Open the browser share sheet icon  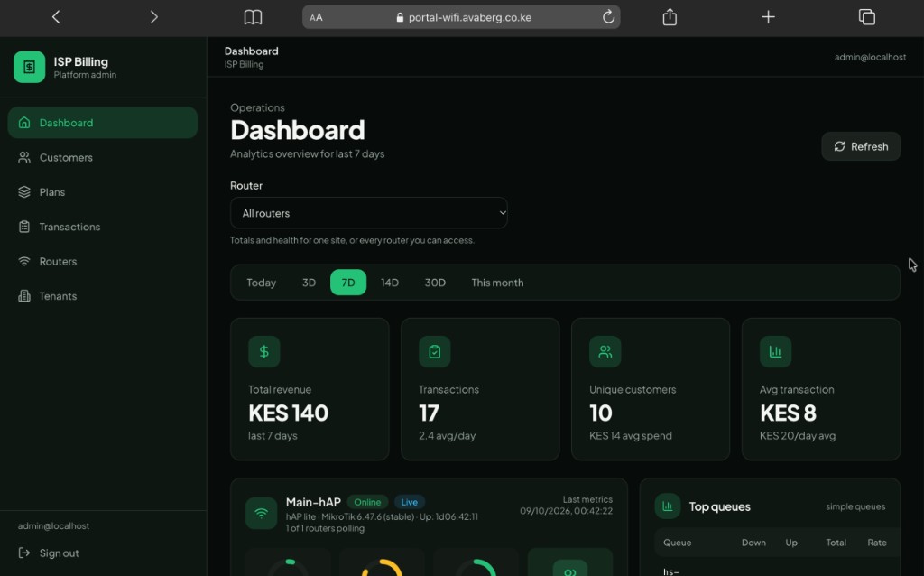[670, 17]
